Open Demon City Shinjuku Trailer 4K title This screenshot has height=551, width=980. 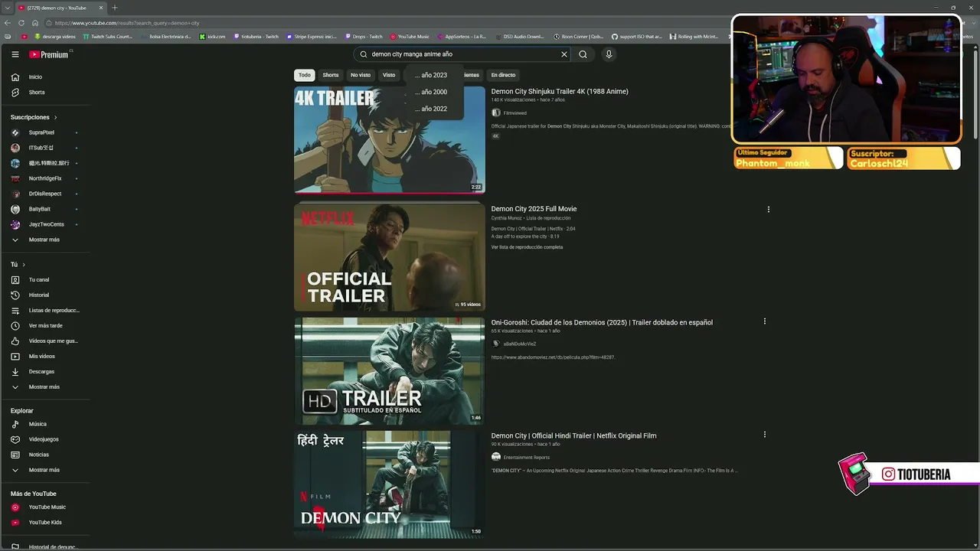pos(560,92)
